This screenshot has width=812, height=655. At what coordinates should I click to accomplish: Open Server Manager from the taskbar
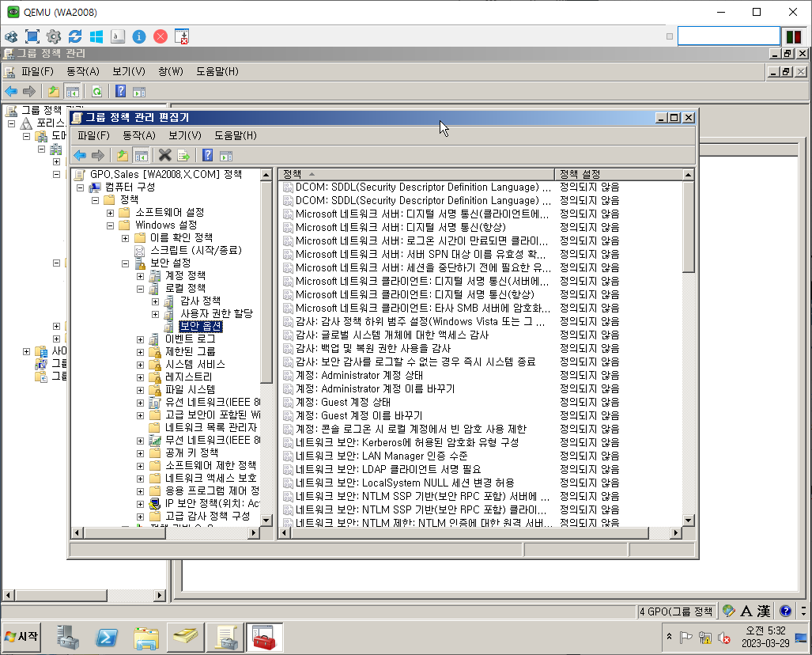67,637
